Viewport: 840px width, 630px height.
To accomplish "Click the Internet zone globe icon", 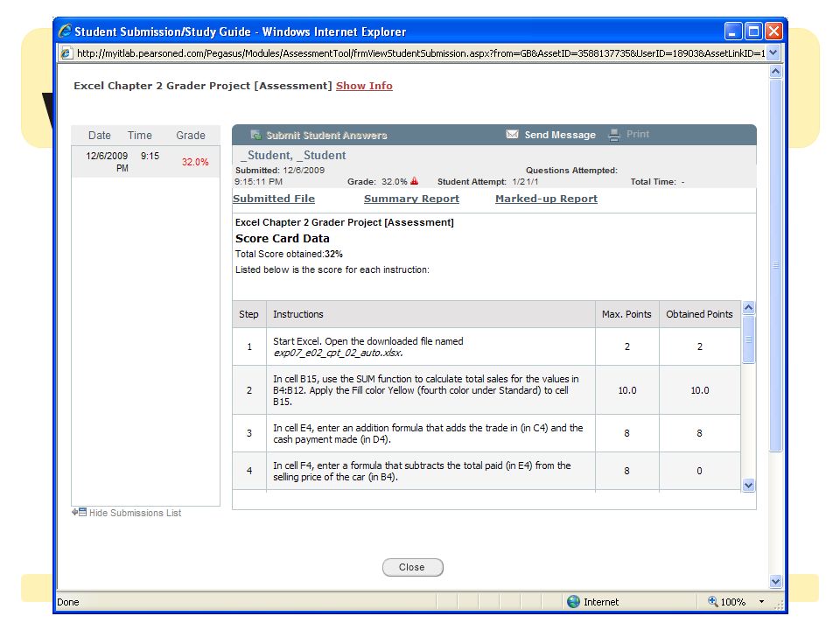I will [573, 602].
